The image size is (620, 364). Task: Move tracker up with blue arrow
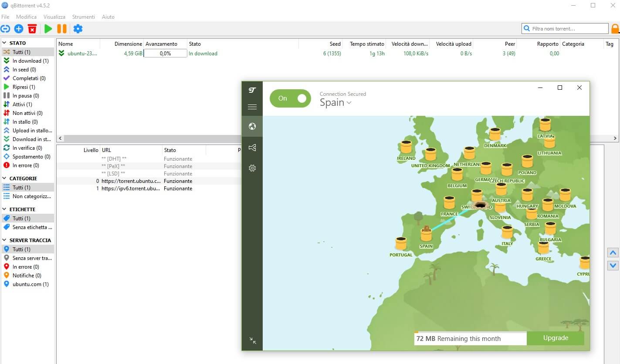click(613, 253)
